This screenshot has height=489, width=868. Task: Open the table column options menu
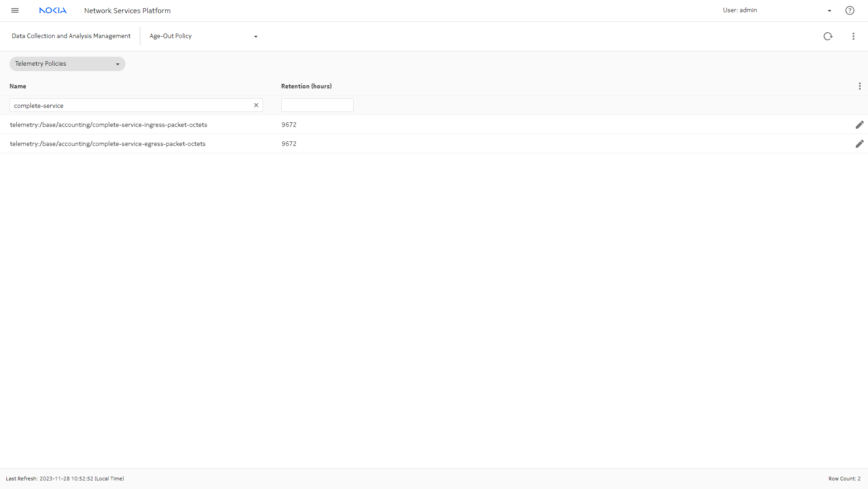point(859,86)
